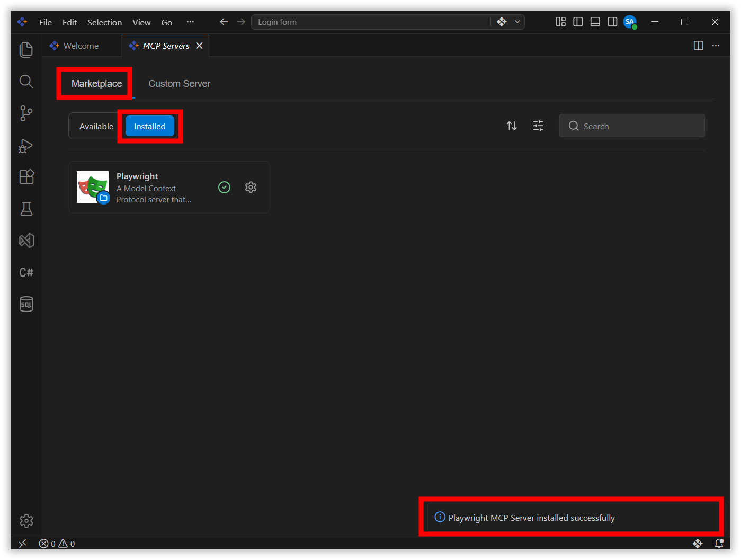Show errors and warnings count in status bar
The width and height of the screenshot is (741, 560).
pyautogui.click(x=57, y=544)
